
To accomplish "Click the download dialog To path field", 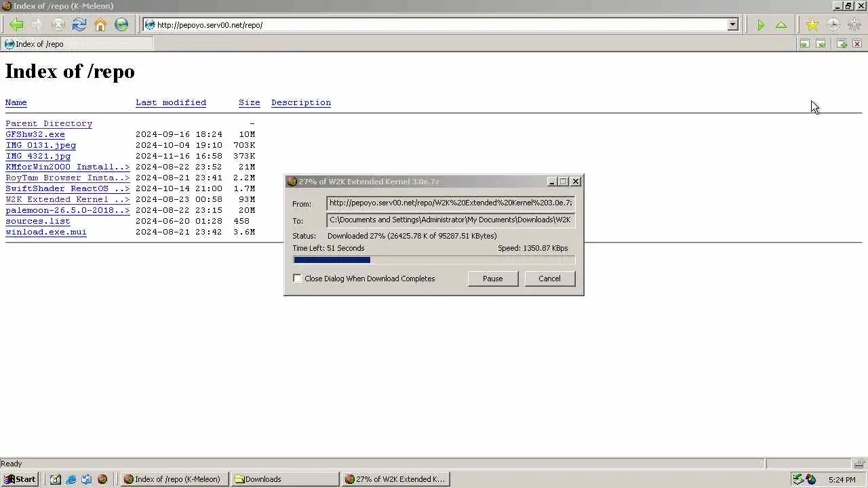I will [450, 220].
